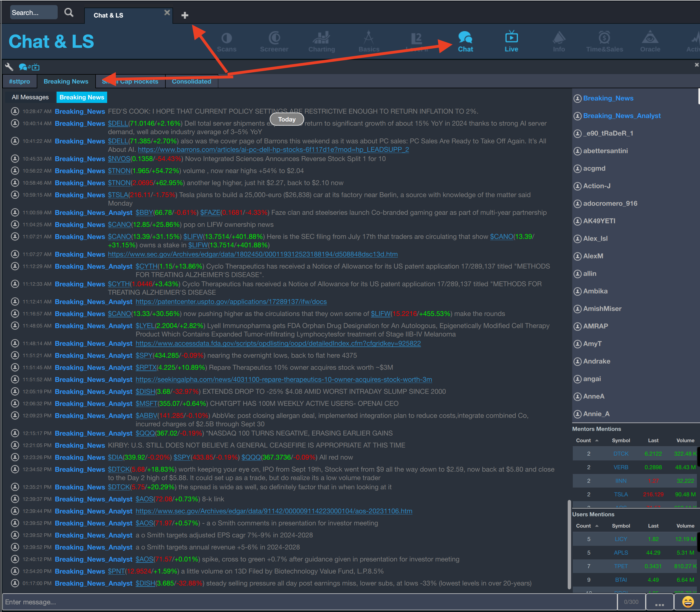Click BTAI symbol in Users Mentions

coord(621,580)
